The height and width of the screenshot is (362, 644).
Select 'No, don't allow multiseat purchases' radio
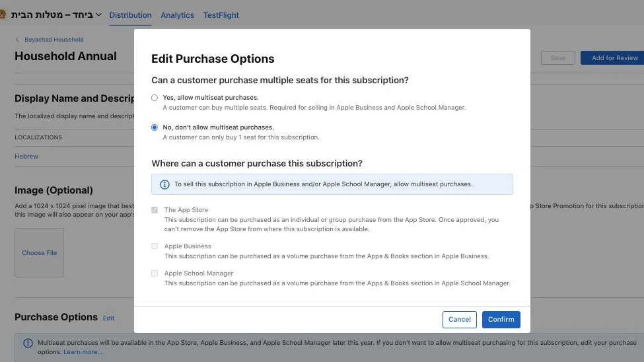[x=155, y=127]
